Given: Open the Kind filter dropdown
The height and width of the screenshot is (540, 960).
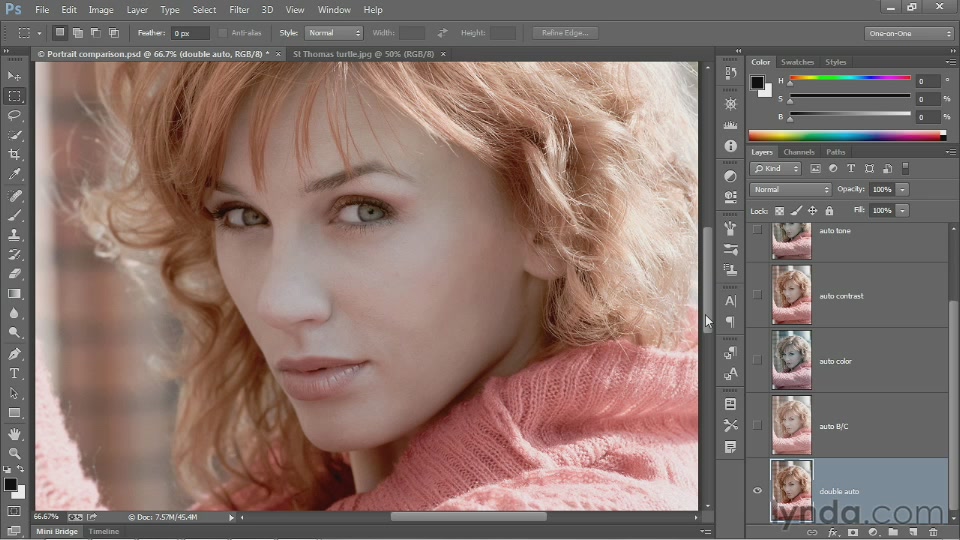Looking at the screenshot, I should (776, 168).
